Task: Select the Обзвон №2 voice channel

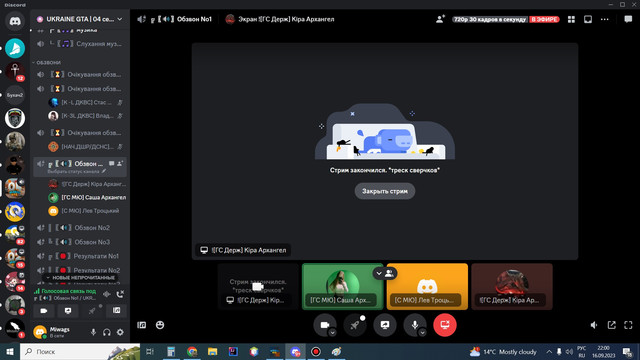Action: 81,228
